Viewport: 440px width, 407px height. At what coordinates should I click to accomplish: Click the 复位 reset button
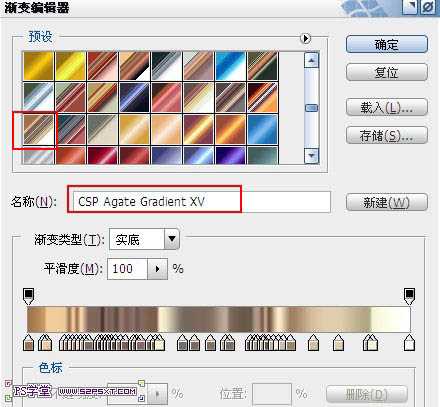387,72
